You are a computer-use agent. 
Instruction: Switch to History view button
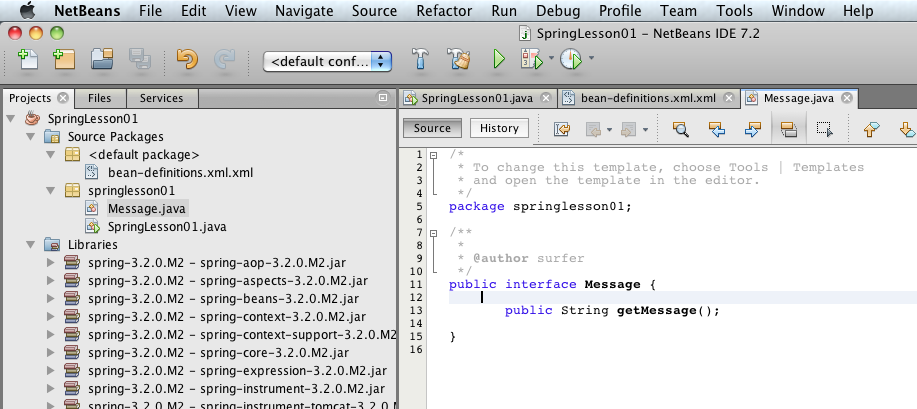(x=499, y=128)
